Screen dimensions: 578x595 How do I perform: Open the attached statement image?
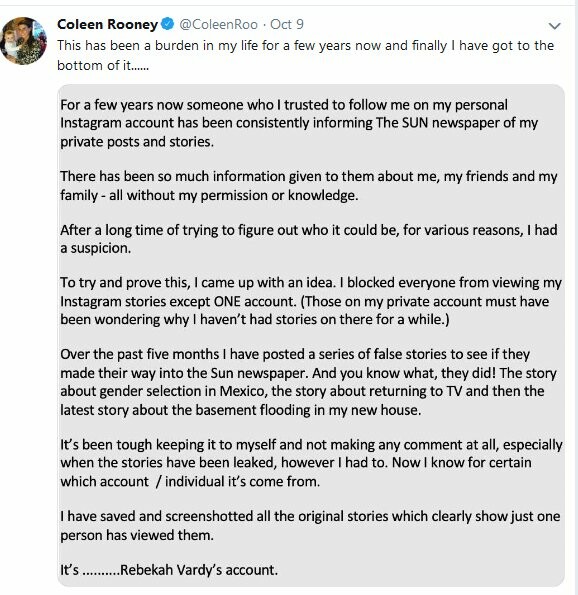[x=311, y=335]
